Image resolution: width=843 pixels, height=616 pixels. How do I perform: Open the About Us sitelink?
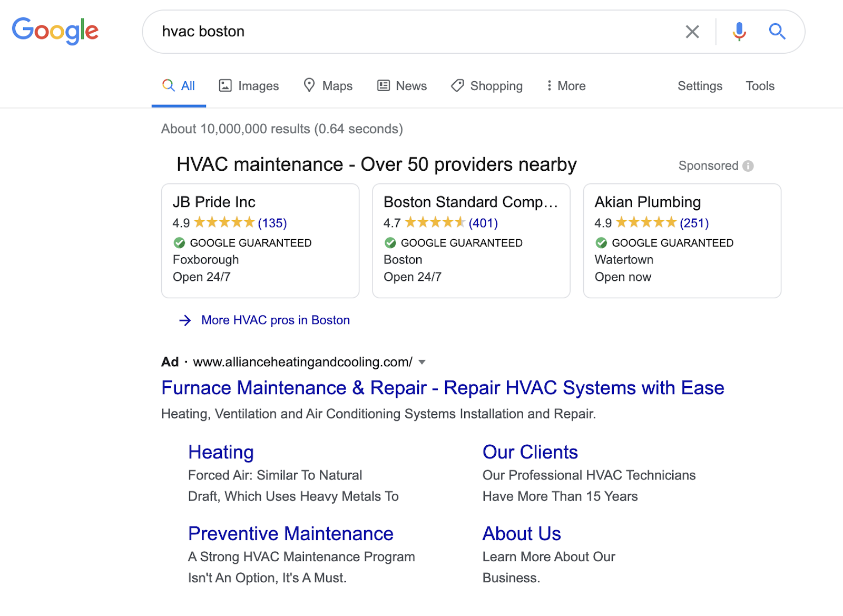[522, 534]
